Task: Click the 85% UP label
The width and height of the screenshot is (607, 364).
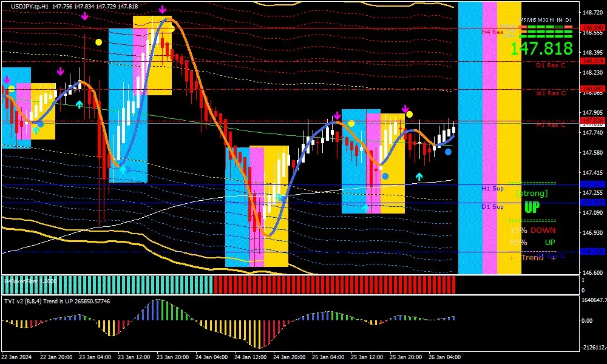Action: [532, 243]
